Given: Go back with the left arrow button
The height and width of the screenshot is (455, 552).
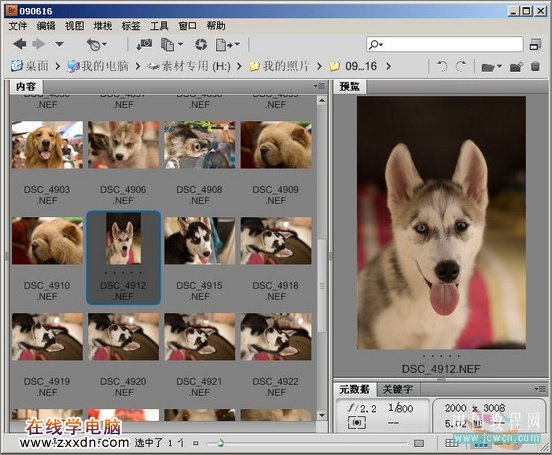Looking at the screenshot, I should pyautogui.click(x=20, y=44).
